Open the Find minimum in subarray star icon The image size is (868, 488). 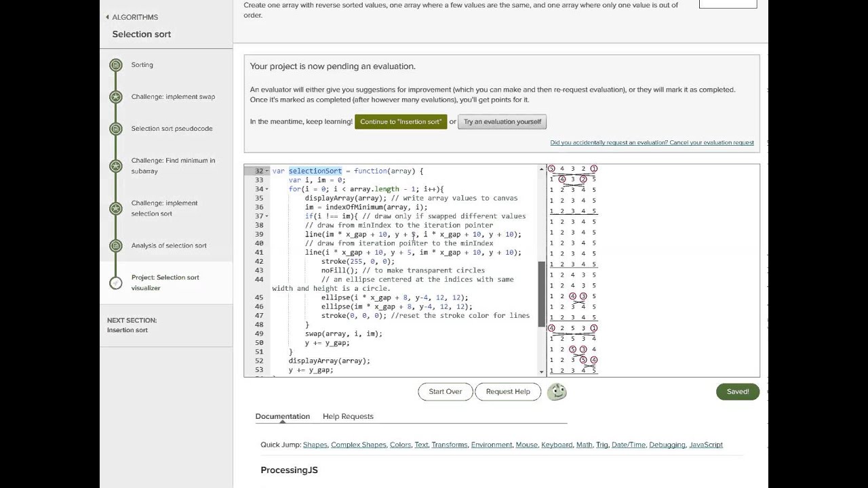click(116, 166)
